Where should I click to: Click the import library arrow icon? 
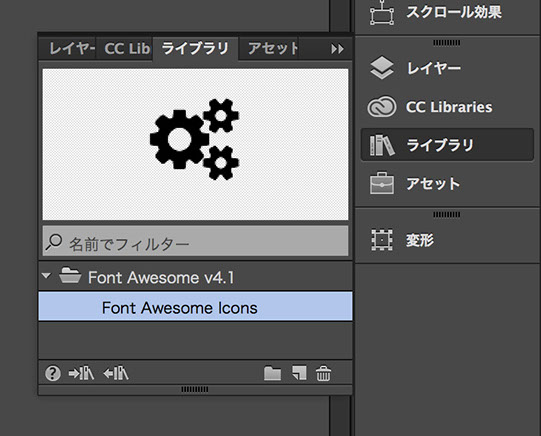pos(81,373)
